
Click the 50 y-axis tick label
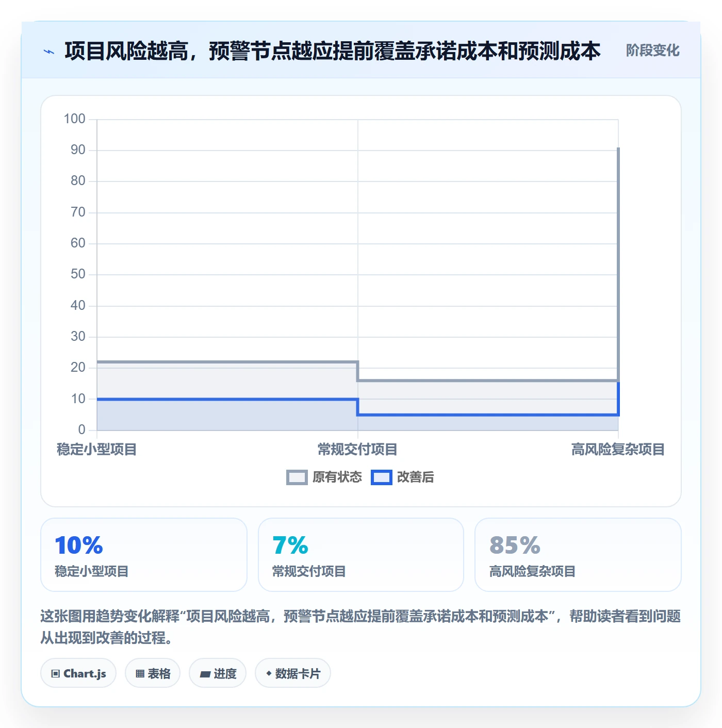pos(78,274)
